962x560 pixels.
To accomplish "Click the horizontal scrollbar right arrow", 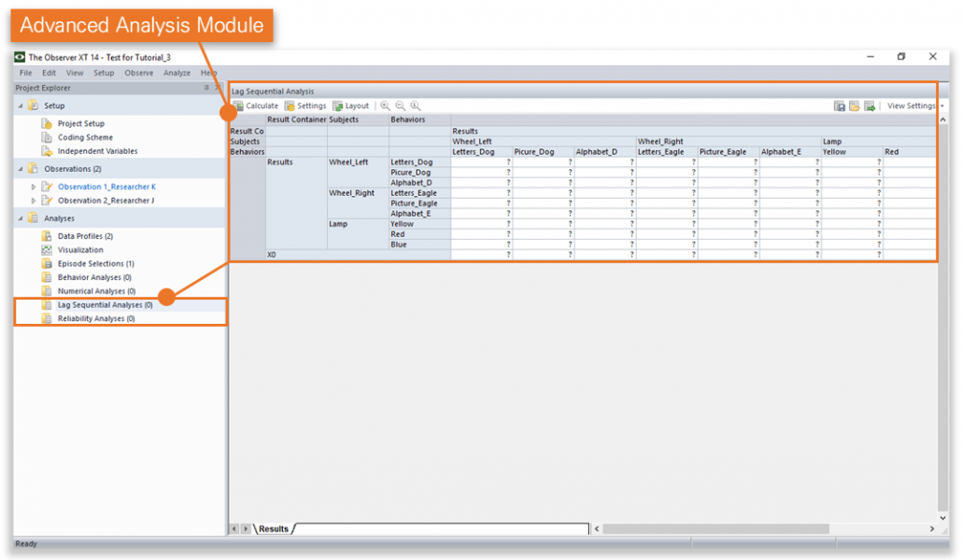I will tap(930, 529).
